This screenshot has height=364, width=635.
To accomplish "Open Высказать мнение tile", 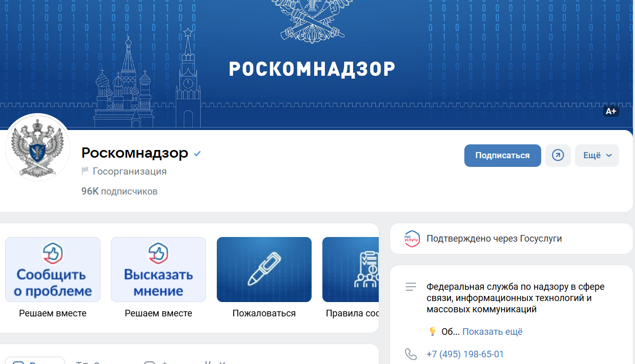I will click(x=158, y=269).
